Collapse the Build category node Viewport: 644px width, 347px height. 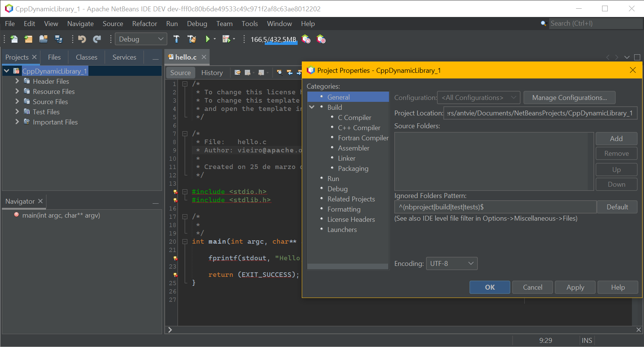point(312,107)
